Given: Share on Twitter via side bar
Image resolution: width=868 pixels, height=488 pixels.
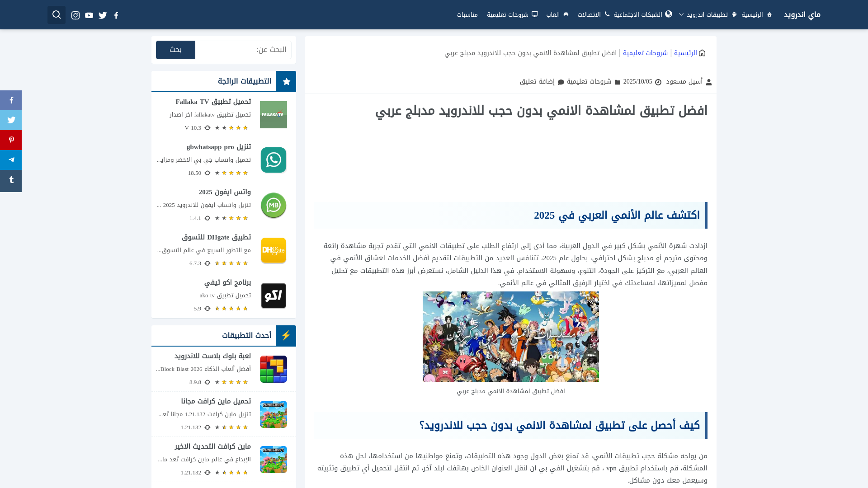Looking at the screenshot, I should 11,120.
